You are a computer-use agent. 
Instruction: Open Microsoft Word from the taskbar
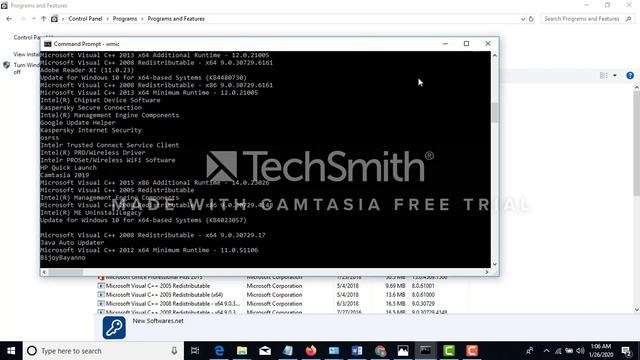tap(357, 351)
